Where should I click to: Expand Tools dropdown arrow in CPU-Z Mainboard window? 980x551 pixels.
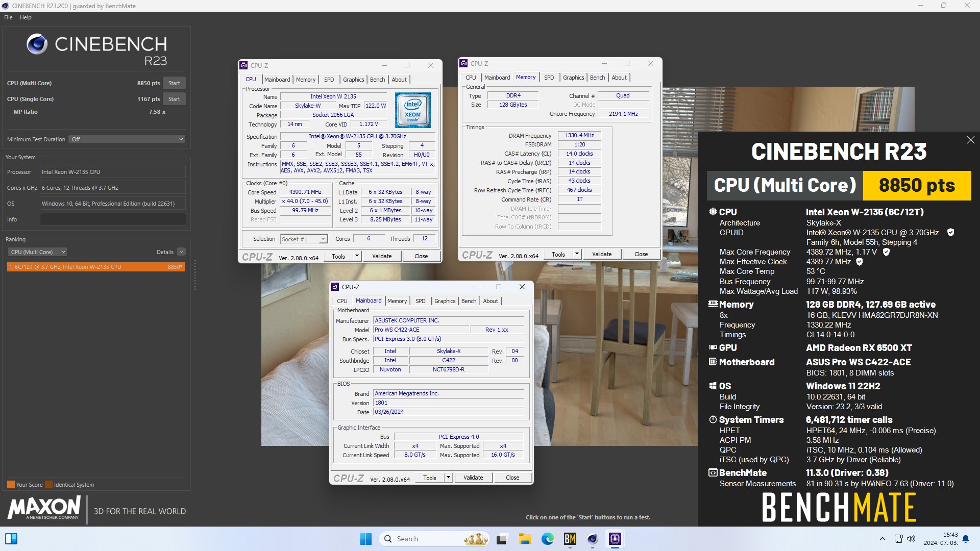[448, 478]
